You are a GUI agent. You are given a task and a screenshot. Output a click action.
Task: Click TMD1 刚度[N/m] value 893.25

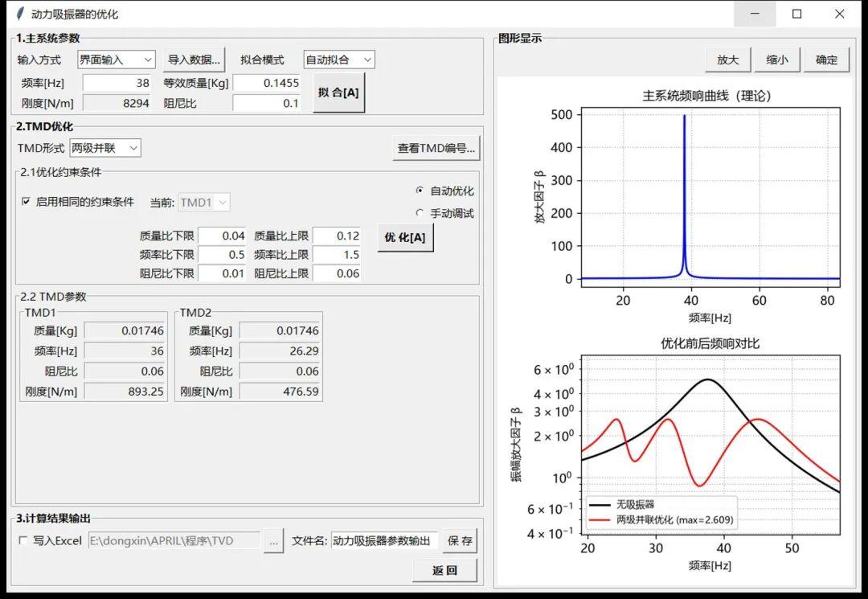125,392
